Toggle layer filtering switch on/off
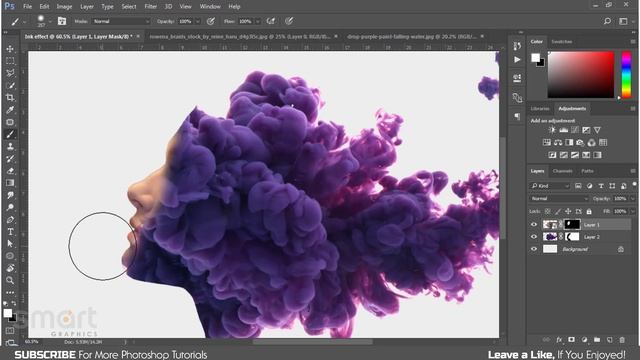 click(634, 185)
